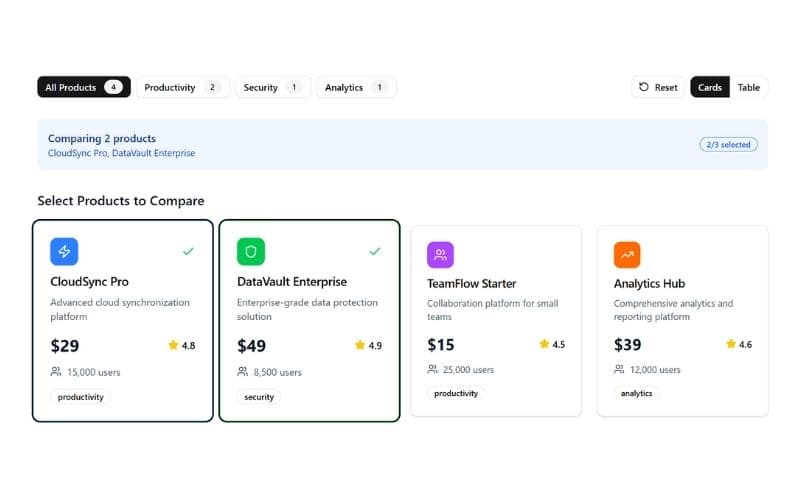800x500 pixels.
Task: Select the All Products filter
Action: point(84,88)
